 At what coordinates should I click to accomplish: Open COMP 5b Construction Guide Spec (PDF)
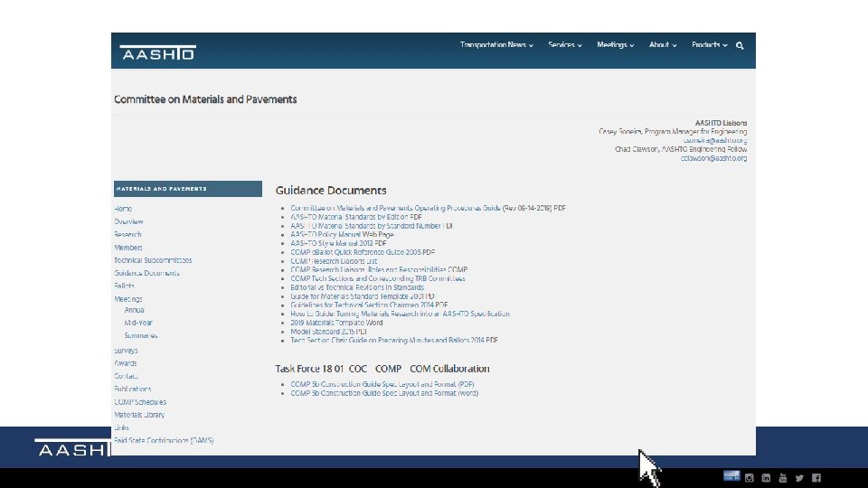382,384
